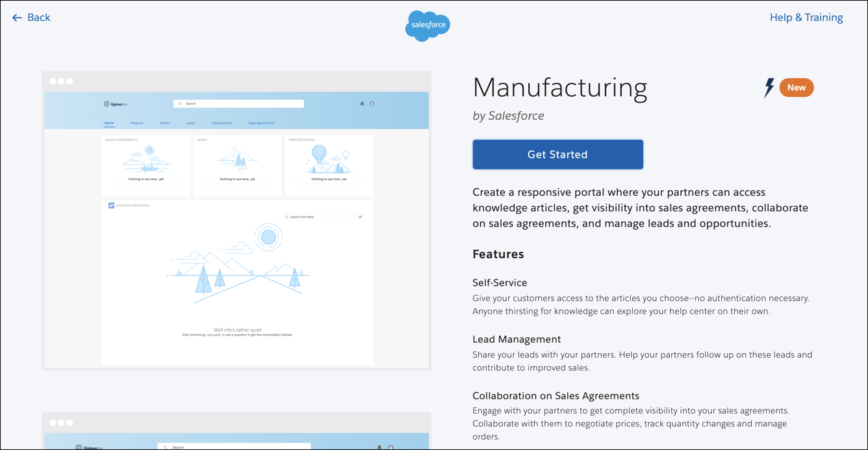Click the lightning bolt icon
Image resolution: width=868 pixels, height=450 pixels.
pos(769,88)
